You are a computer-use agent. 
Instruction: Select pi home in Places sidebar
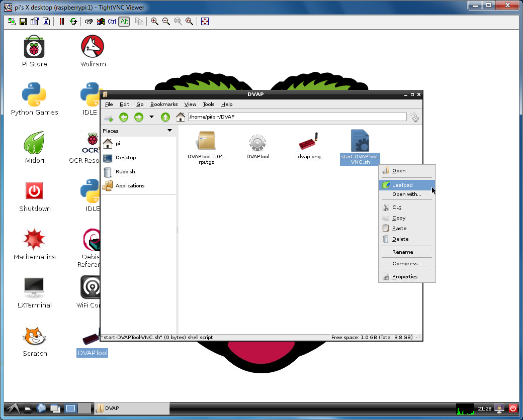pyautogui.click(x=138, y=143)
